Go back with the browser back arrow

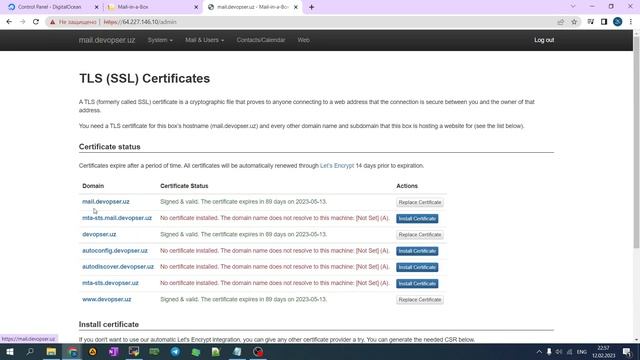point(9,22)
